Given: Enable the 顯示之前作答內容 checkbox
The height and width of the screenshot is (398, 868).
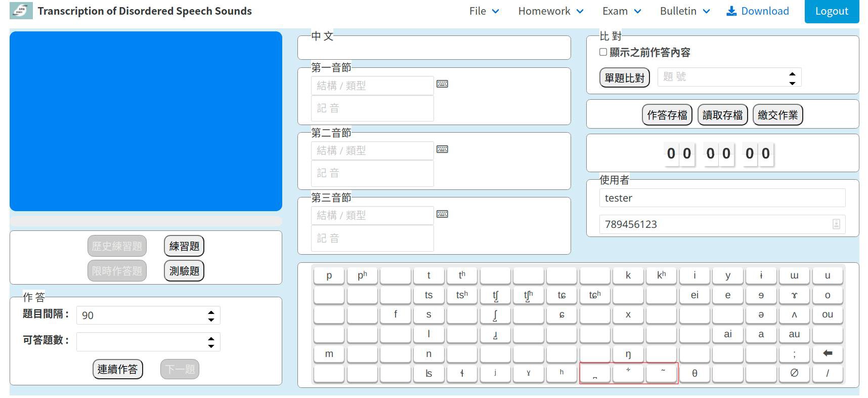Looking at the screenshot, I should [x=603, y=52].
